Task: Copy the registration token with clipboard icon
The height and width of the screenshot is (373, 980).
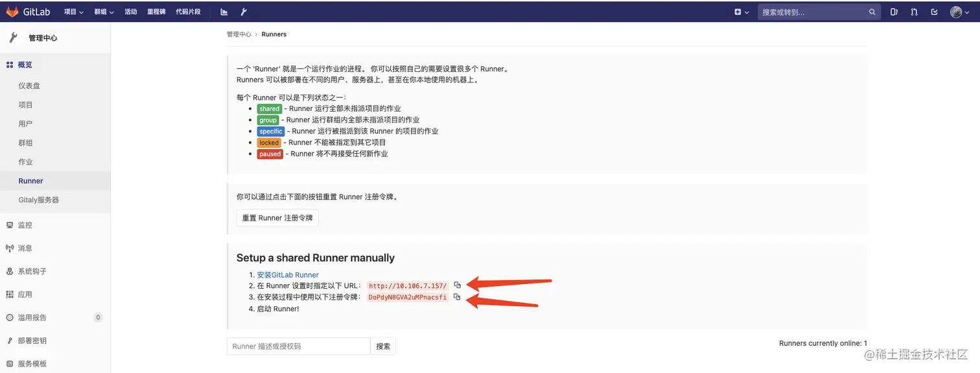Action: [x=456, y=296]
